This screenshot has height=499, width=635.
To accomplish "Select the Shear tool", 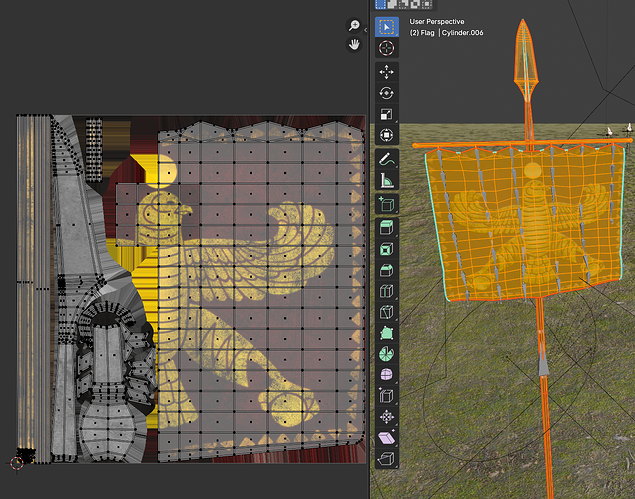I will coord(387,438).
